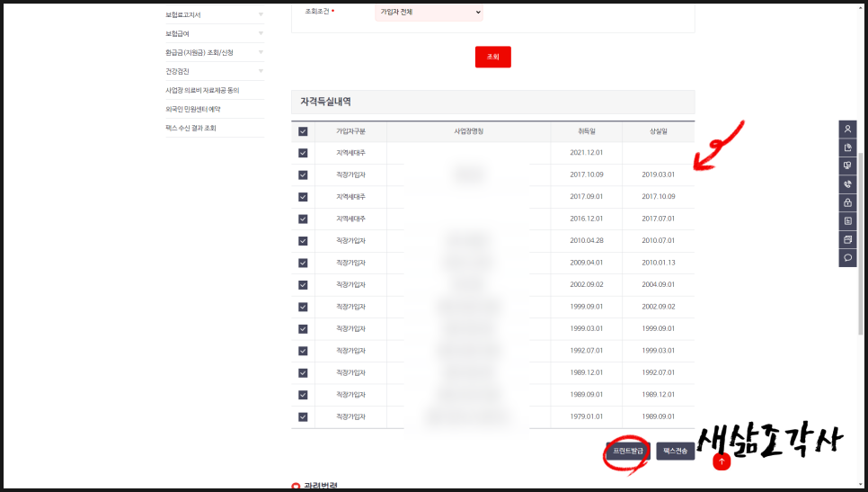Screen dimensions: 868x492
Task: Click the 2019.03.01 loss date cell
Action: (659, 174)
